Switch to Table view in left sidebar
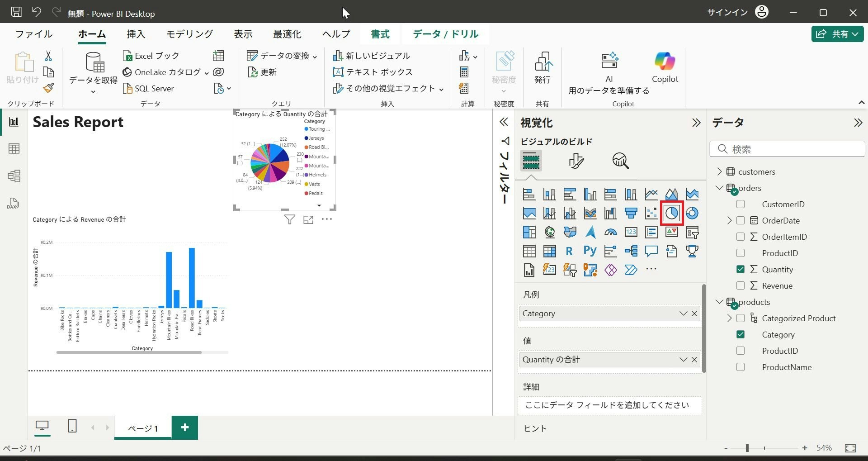868x461 pixels. [x=14, y=149]
